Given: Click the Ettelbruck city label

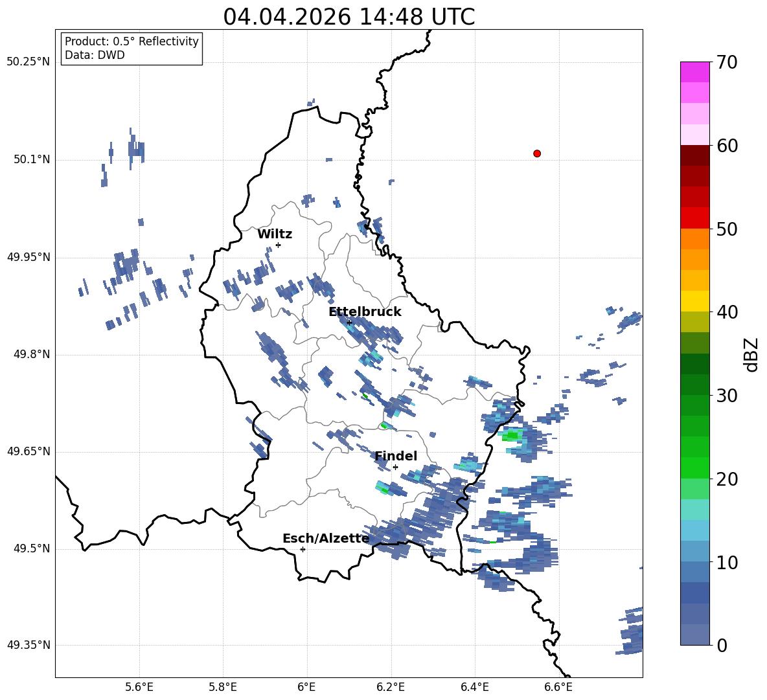Looking at the screenshot, I should (x=365, y=312).
